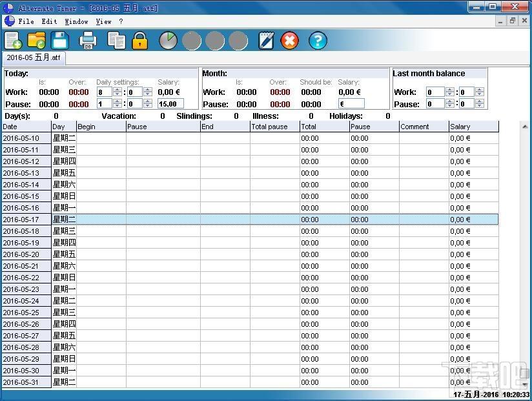The image size is (532, 401).
Task: Save file with the floppy disk icon
Action: pyautogui.click(x=59, y=41)
